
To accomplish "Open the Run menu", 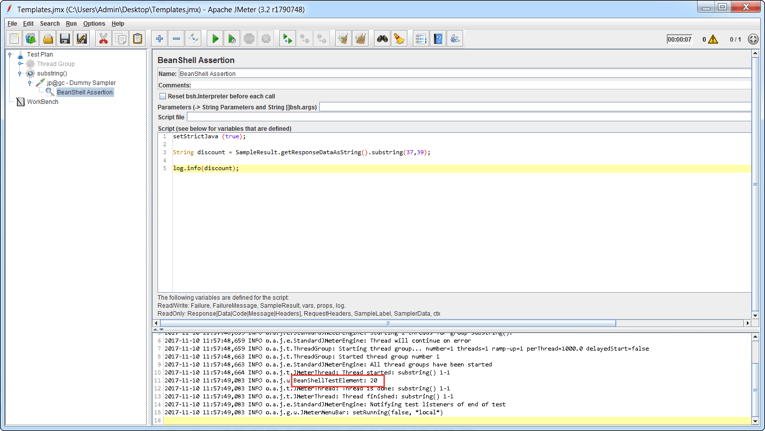I will (71, 23).
